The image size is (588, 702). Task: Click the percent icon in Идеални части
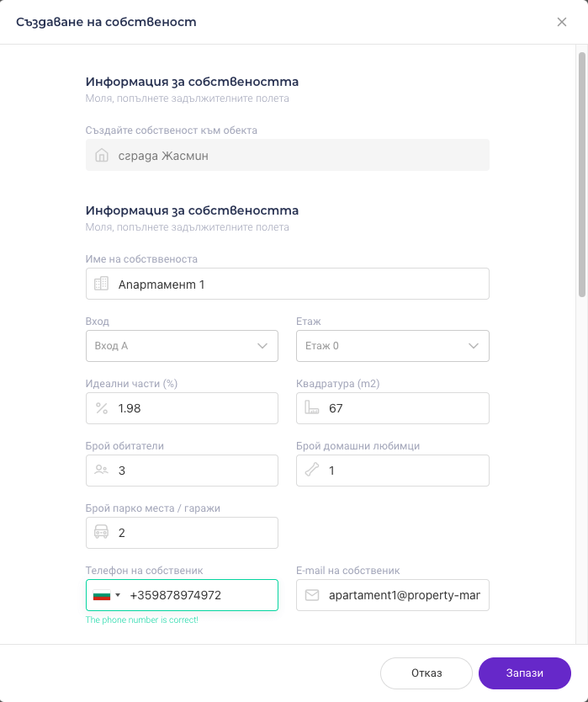[x=102, y=408]
